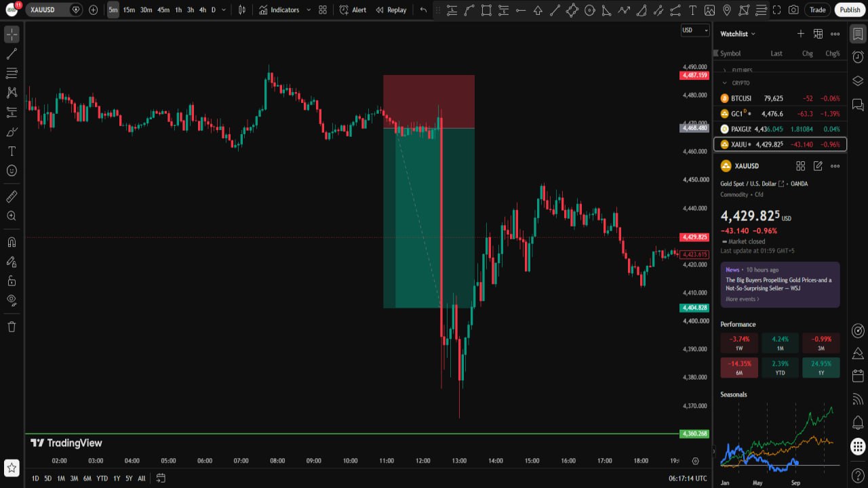
Task: Open the Alert creation button
Action: [353, 10]
